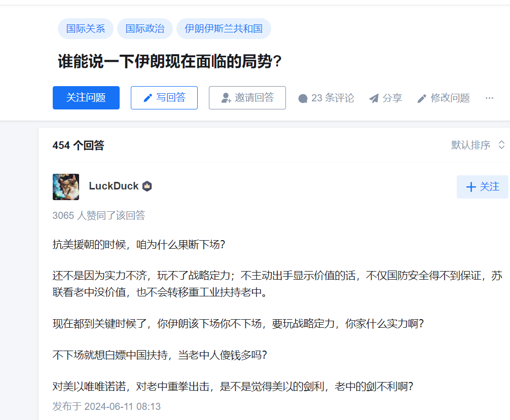Click the badge icon next to LuckDuck
The width and height of the screenshot is (510, 420).
tap(147, 186)
